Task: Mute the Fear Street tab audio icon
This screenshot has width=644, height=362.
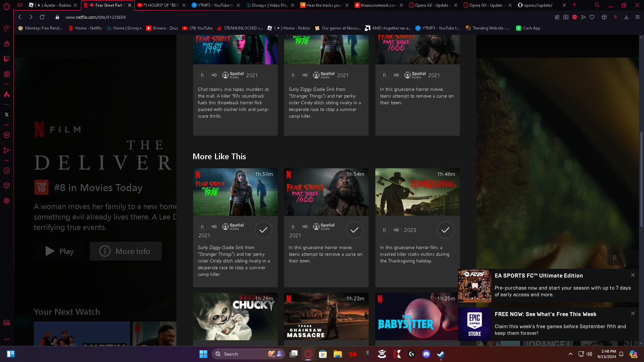Action: pos(92,5)
